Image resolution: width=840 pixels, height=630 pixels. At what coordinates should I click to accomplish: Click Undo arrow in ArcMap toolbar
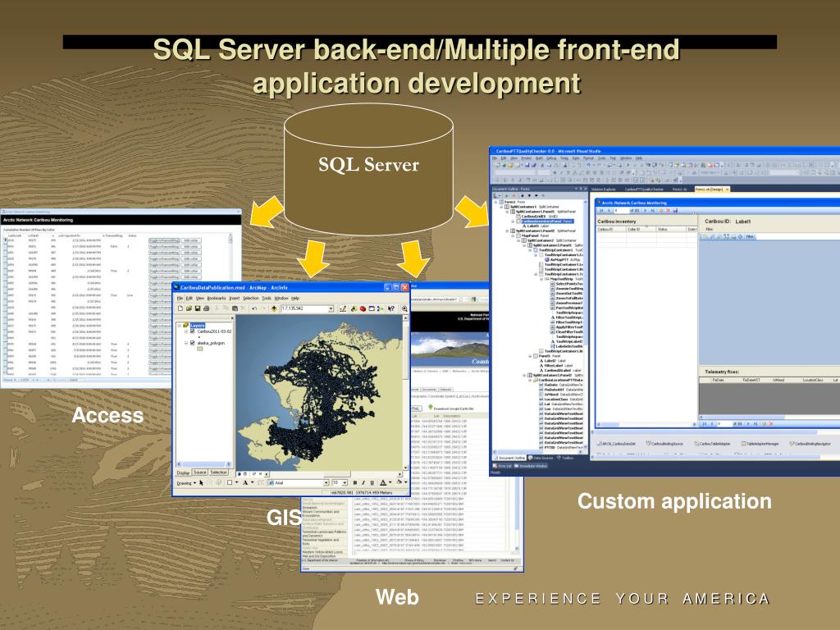coord(254,308)
